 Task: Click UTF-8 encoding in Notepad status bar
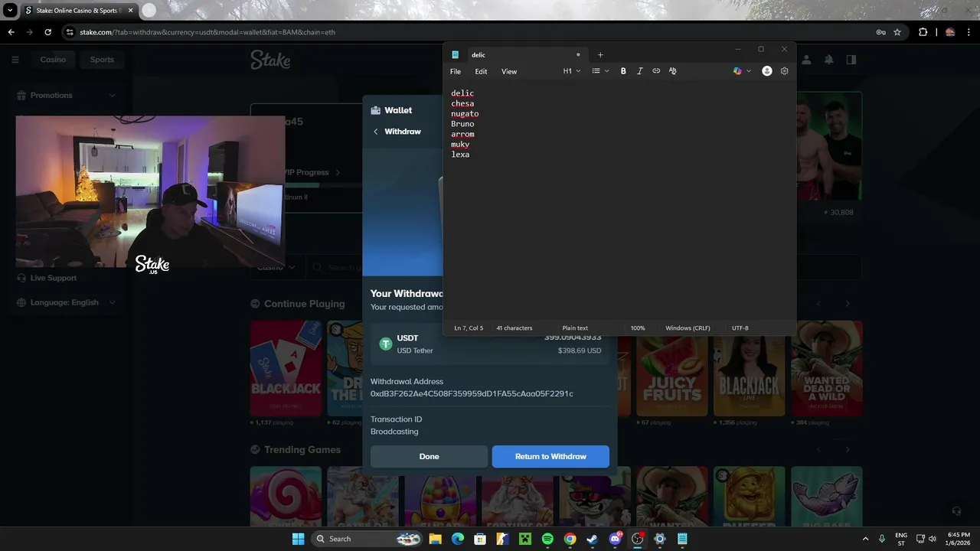740,328
